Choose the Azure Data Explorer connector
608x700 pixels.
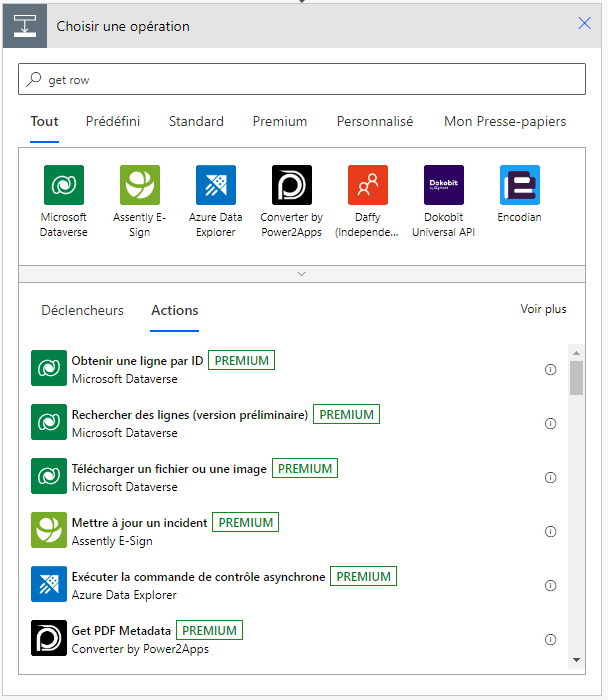[216, 185]
